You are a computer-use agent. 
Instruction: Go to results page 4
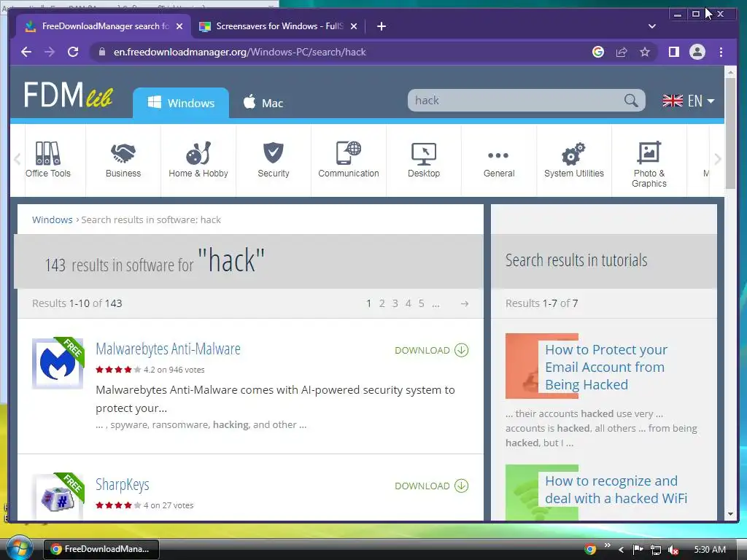pyautogui.click(x=409, y=303)
